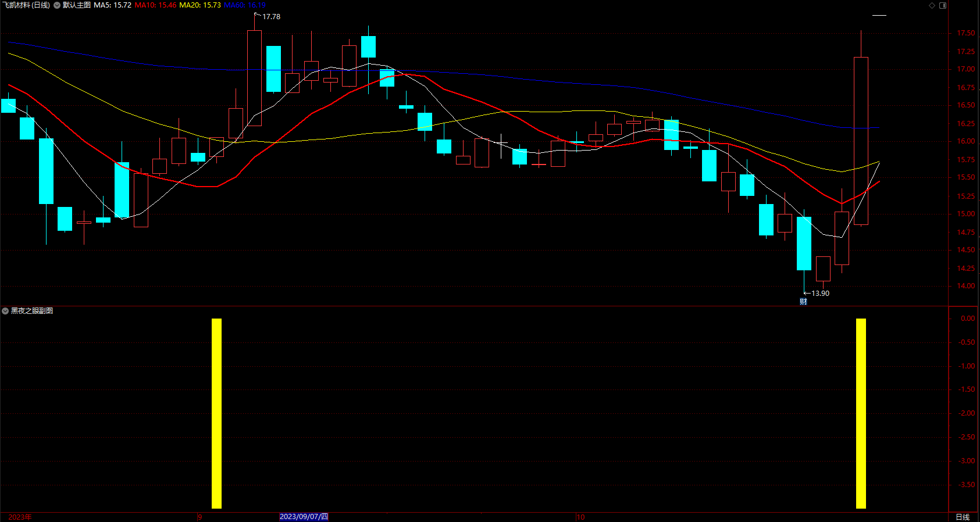Click the 17.78 high price annotation
This screenshot has height=522, width=980.
click(x=271, y=17)
